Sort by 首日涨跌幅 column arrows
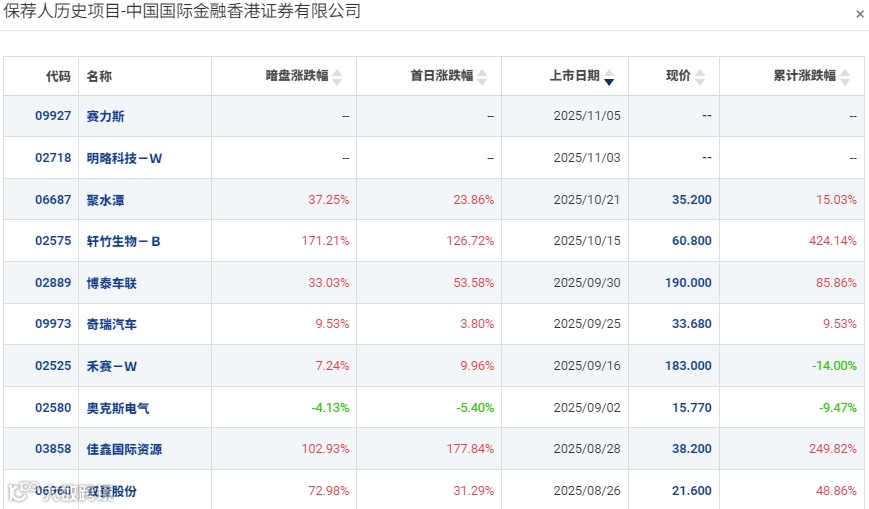Viewport: 869px width, 509px height. (482, 77)
